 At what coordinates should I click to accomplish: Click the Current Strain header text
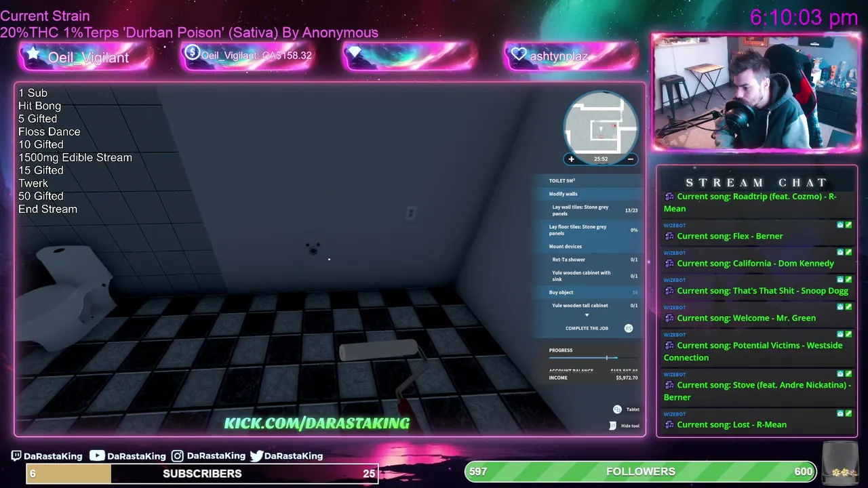click(45, 16)
